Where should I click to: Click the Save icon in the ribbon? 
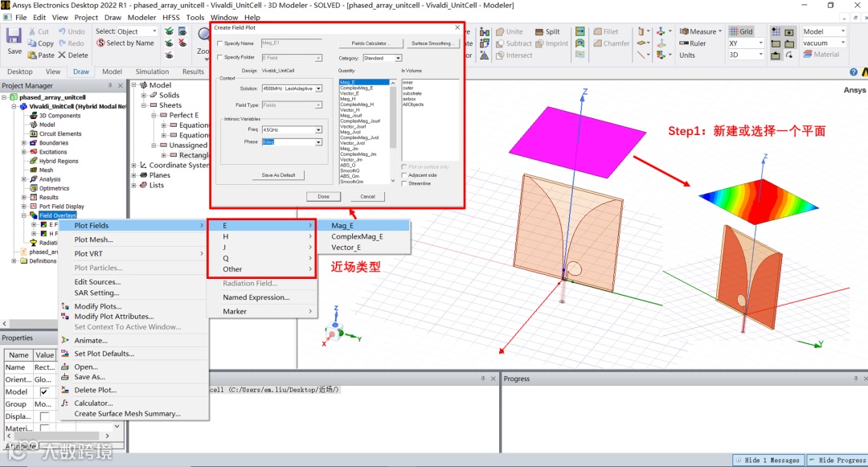pyautogui.click(x=14, y=36)
